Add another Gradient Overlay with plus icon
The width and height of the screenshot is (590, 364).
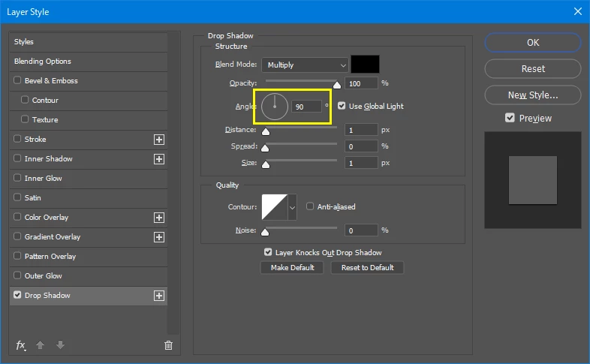[x=159, y=237]
